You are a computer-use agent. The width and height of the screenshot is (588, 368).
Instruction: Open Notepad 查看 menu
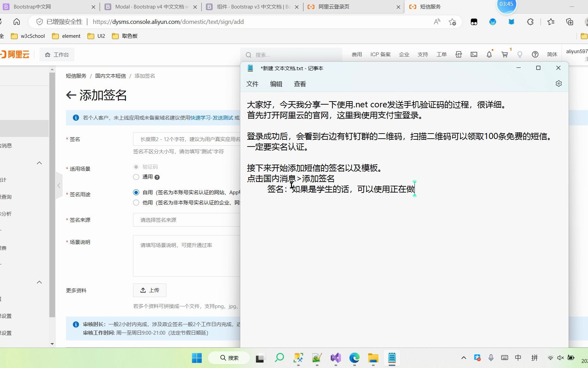click(x=300, y=84)
